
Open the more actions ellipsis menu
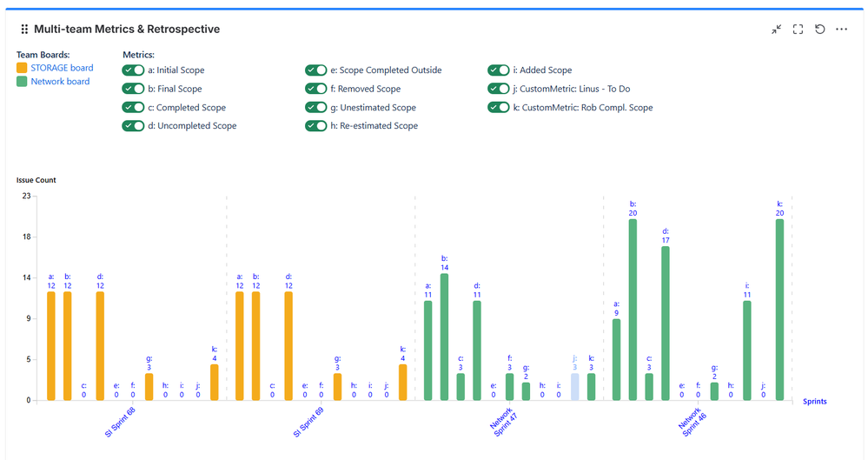[841, 30]
